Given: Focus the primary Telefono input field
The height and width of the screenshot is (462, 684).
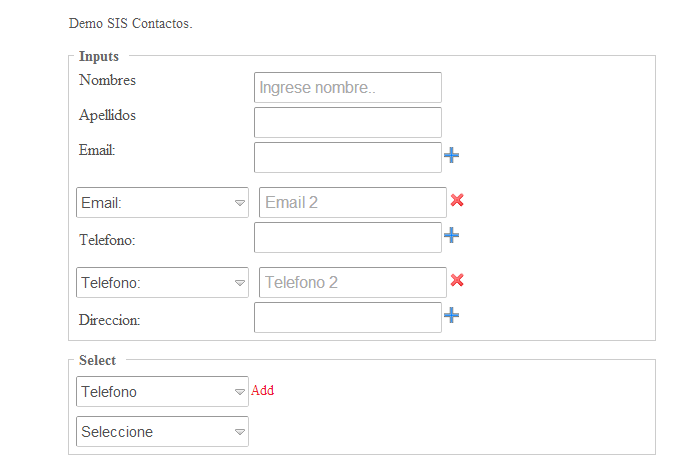Looking at the screenshot, I should pyautogui.click(x=347, y=237).
